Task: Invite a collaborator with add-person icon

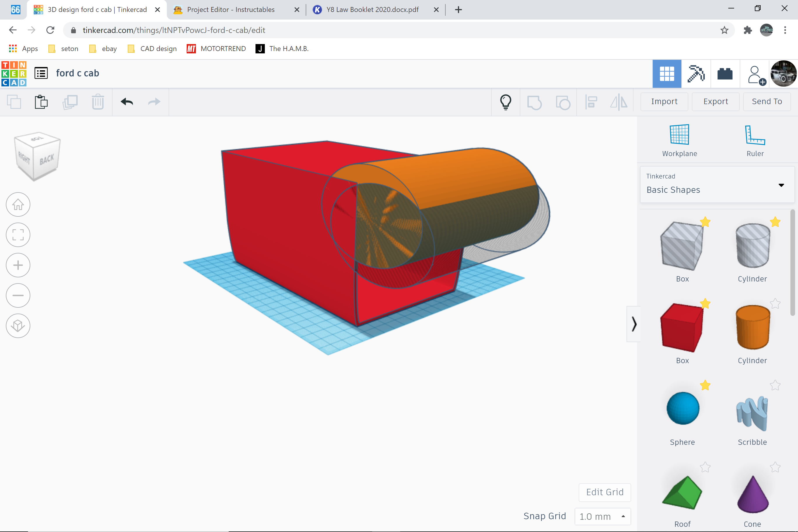Action: coord(756,75)
